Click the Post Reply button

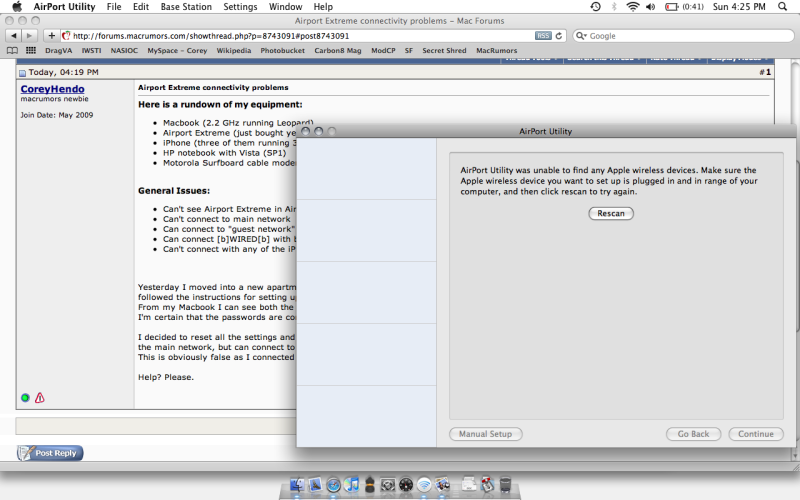point(50,453)
